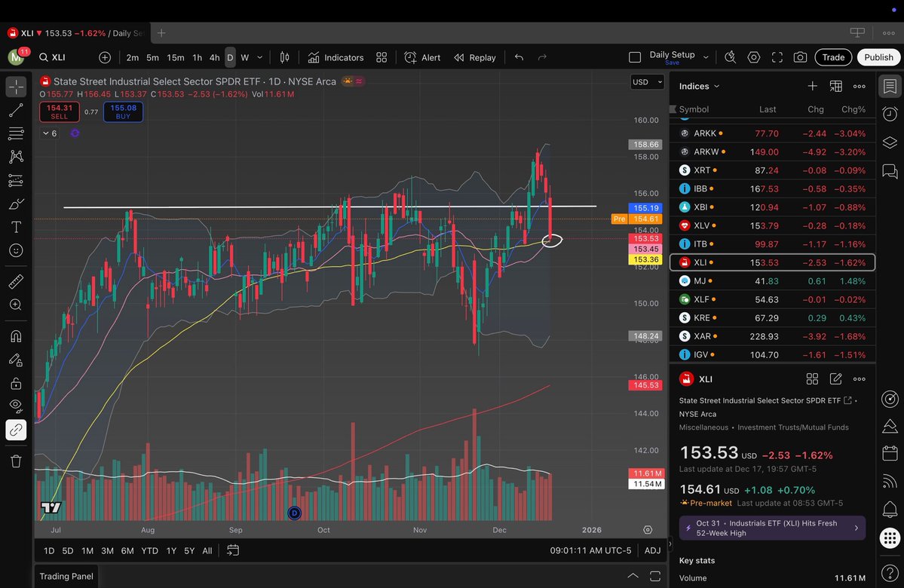The height and width of the screenshot is (588, 904).
Task: Open watchlist advanced view icon
Action: coord(835,86)
